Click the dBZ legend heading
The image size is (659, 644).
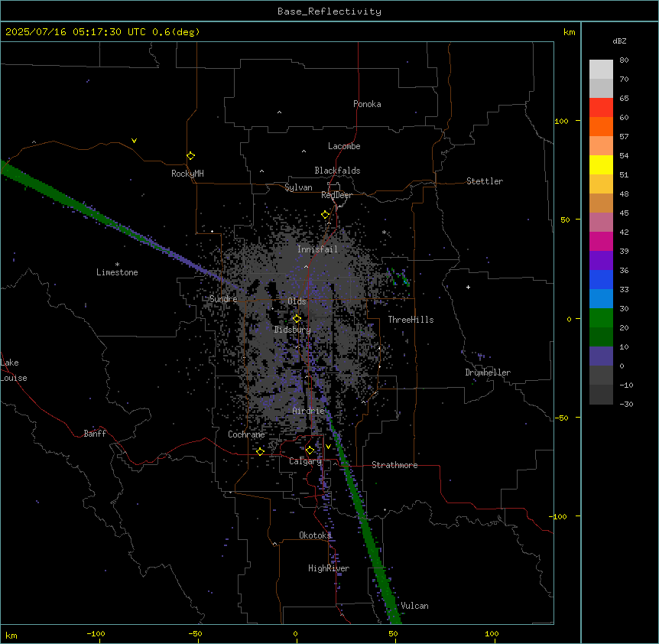pyautogui.click(x=619, y=41)
